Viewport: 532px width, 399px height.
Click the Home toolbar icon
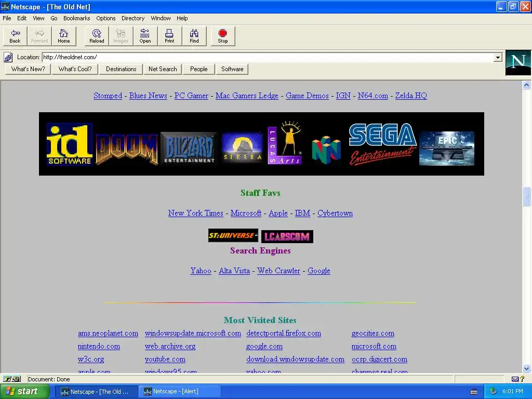(x=63, y=36)
